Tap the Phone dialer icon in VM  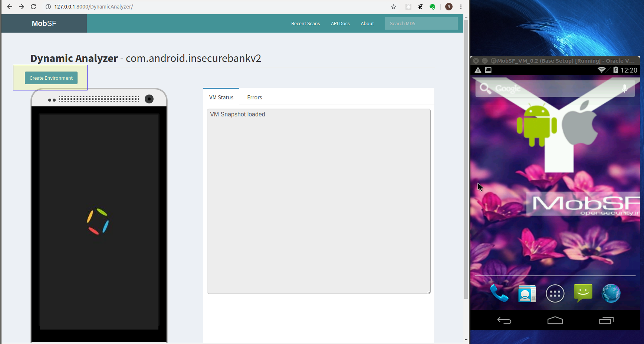[499, 293]
